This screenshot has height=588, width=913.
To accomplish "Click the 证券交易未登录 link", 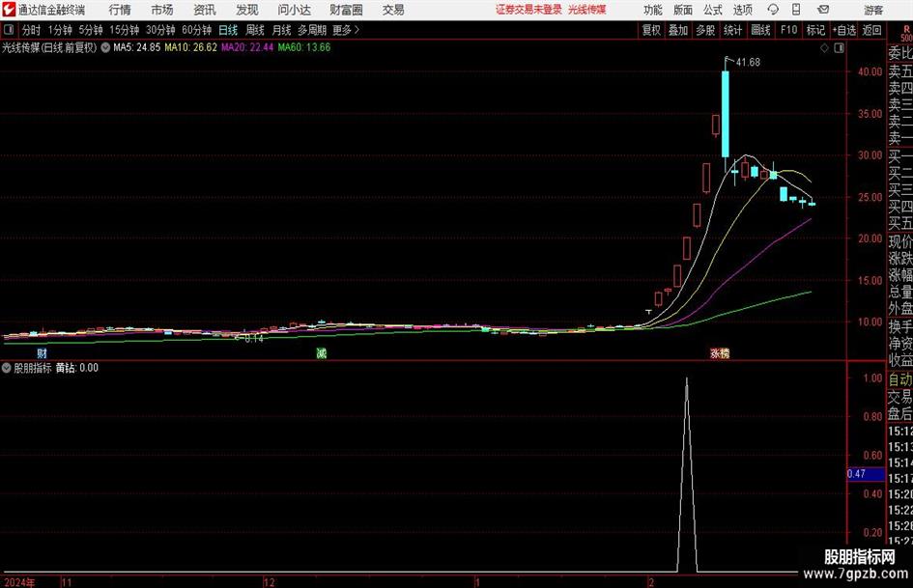I will [x=528, y=10].
